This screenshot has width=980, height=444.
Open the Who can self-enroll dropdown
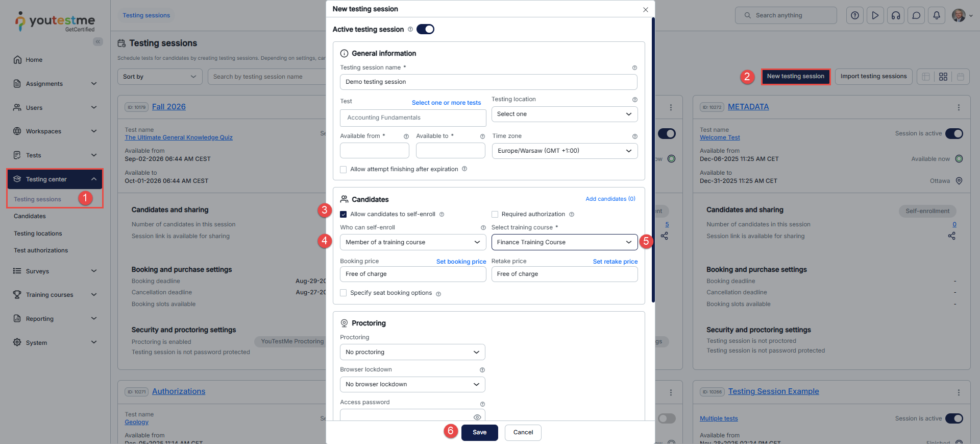pyautogui.click(x=412, y=242)
